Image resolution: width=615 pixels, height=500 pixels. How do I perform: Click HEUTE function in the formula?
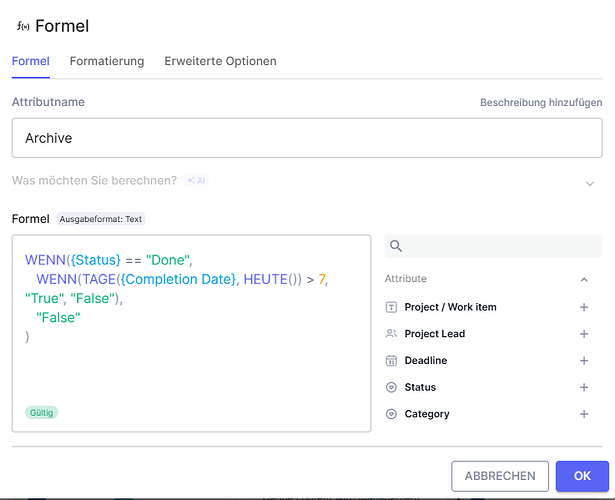(266, 279)
